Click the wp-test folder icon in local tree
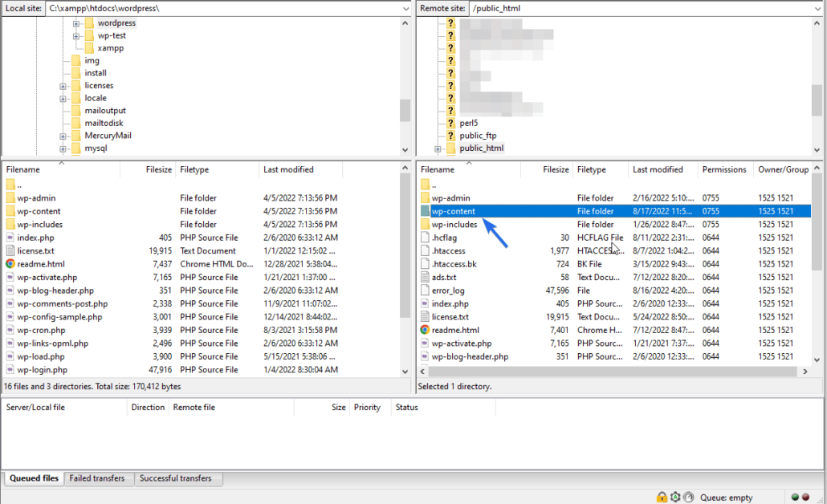This screenshot has height=504, width=827. coord(89,36)
